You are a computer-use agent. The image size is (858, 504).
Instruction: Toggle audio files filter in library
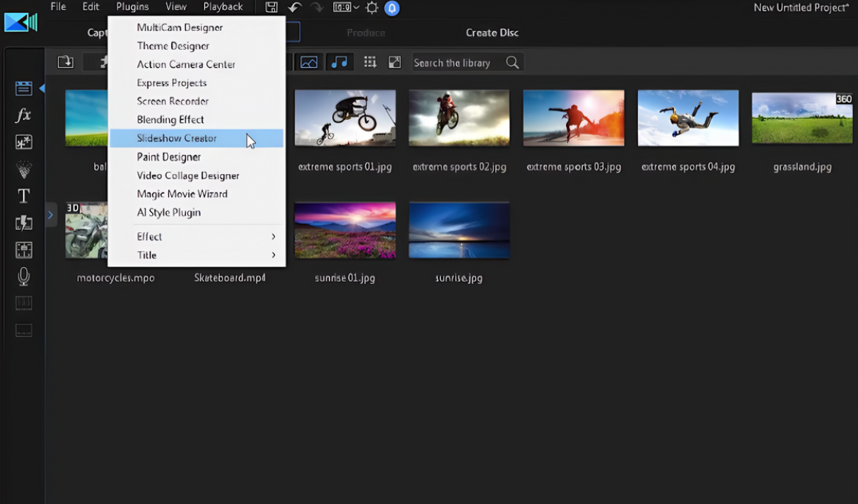pos(339,63)
